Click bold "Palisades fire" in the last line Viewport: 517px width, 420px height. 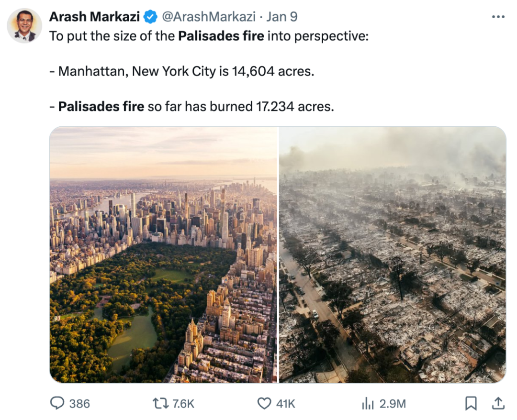tap(101, 106)
